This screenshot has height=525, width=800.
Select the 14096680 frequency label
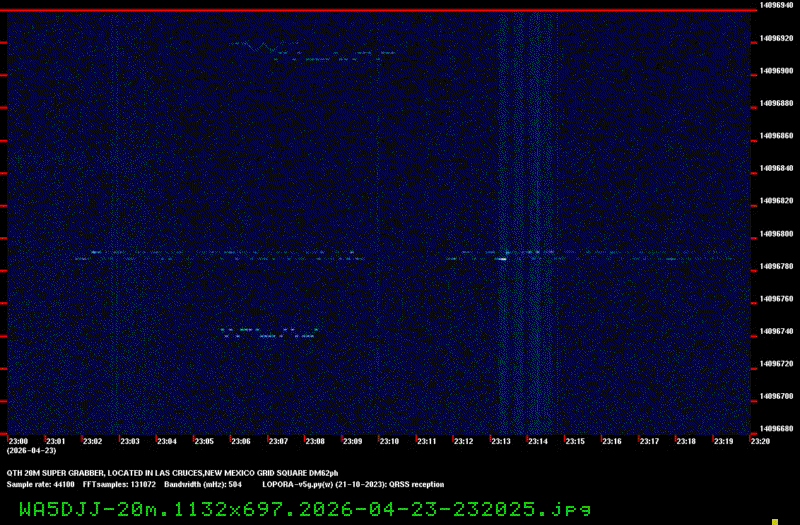click(x=776, y=429)
